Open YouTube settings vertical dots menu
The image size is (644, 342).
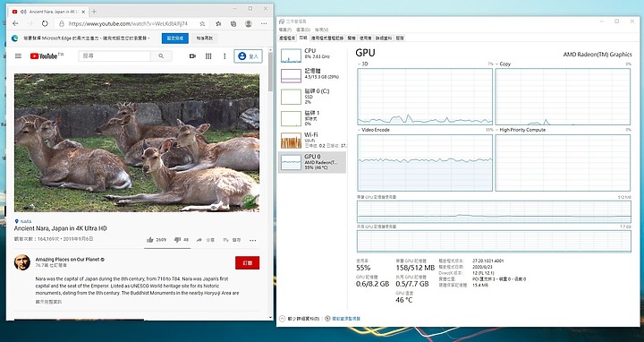(225, 56)
